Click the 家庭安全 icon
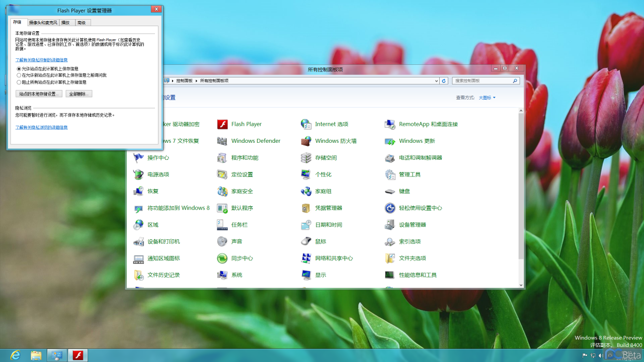Screen dimensions: 644x362 coord(222,191)
